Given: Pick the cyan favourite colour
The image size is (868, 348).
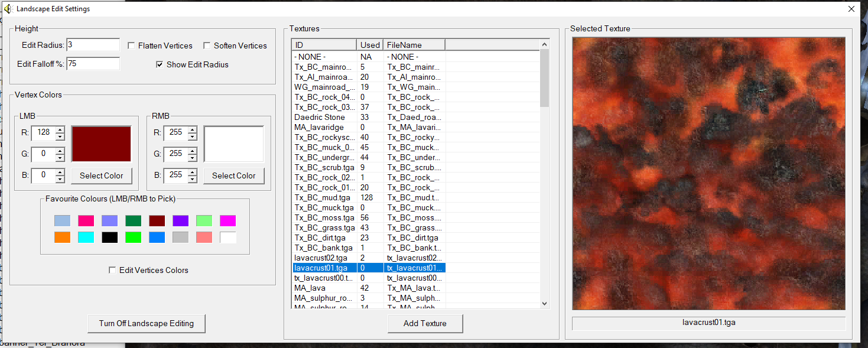Looking at the screenshot, I should [86, 238].
